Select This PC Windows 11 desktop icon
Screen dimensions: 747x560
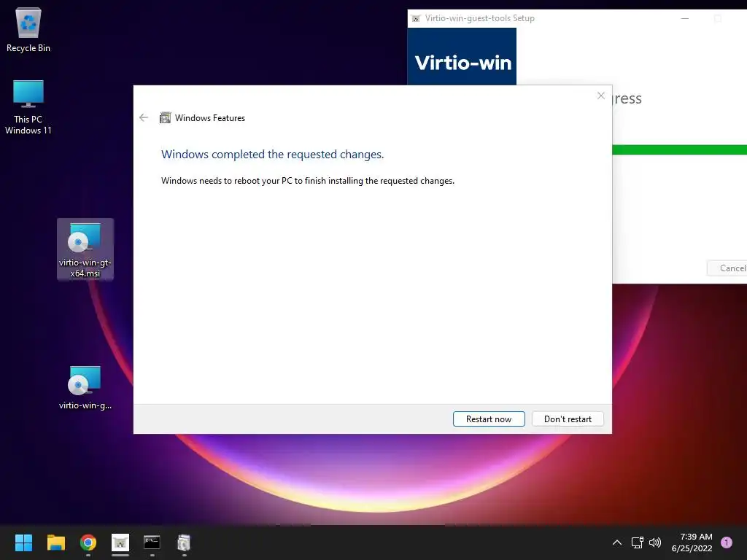point(28,107)
